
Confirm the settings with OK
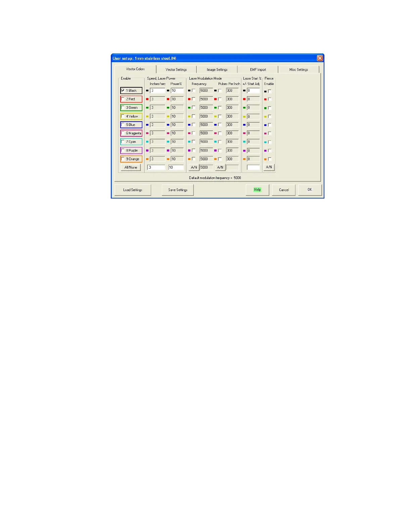310,190
